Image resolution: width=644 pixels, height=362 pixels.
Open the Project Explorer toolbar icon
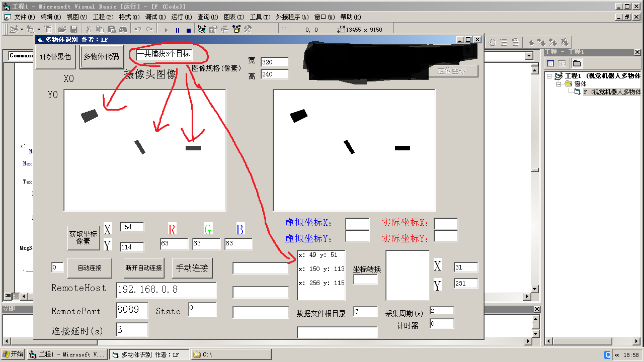pyautogui.click(x=202, y=30)
